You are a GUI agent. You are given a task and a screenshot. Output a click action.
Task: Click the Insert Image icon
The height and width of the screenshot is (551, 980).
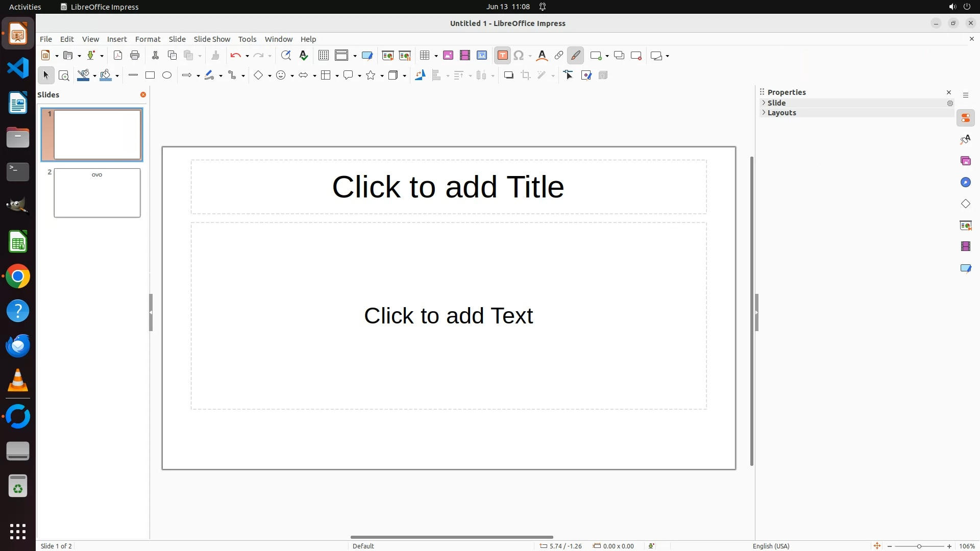point(448,56)
